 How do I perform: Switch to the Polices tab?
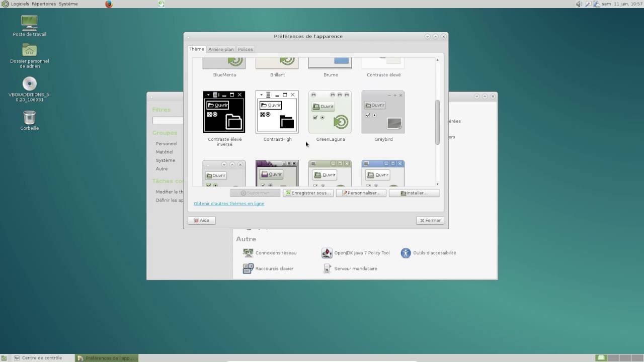coord(246,49)
